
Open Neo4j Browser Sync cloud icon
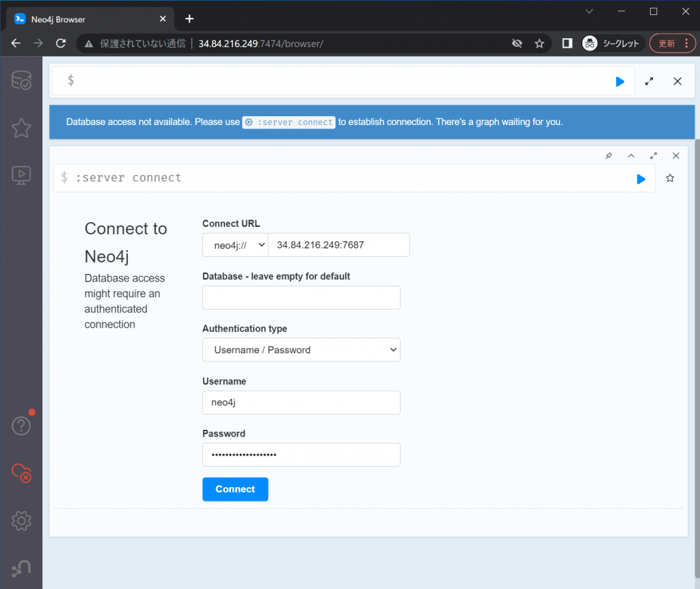[21, 473]
